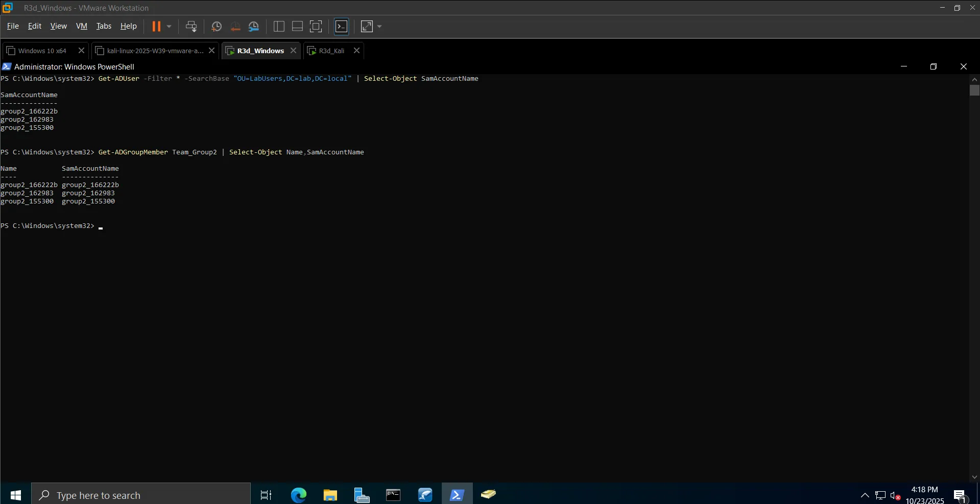Open the power options dropdown arrow
980x504 pixels.
click(169, 27)
